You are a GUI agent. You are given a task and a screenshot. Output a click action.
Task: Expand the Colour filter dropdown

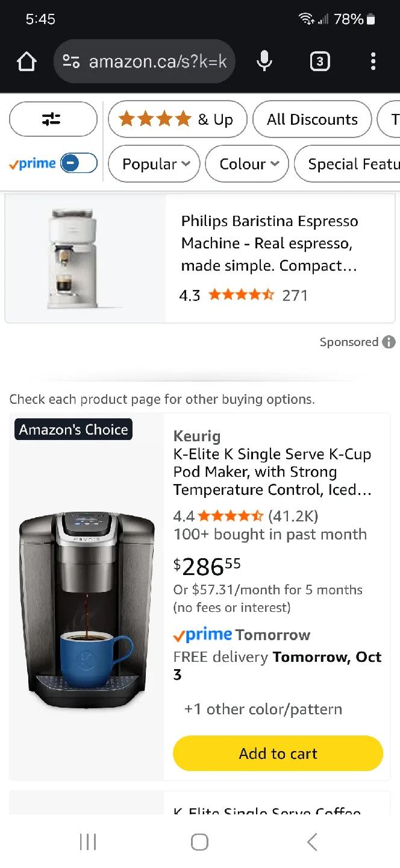pyautogui.click(x=246, y=163)
